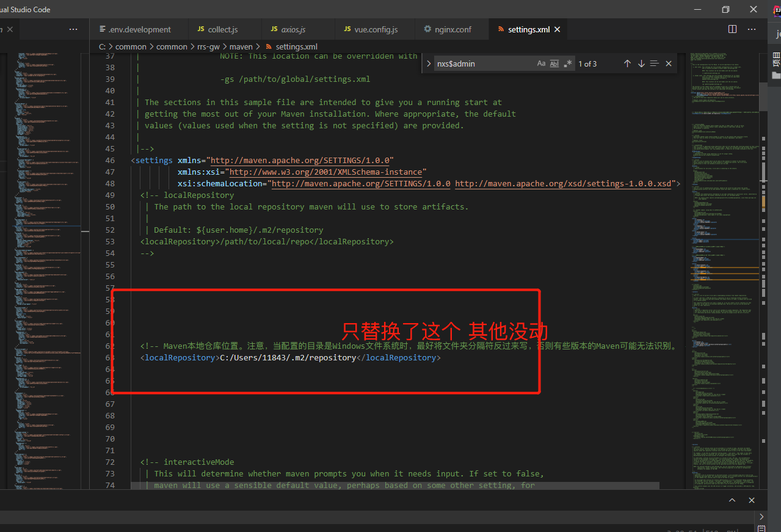
Task: Click Find in Selection icon
Action: 655,64
